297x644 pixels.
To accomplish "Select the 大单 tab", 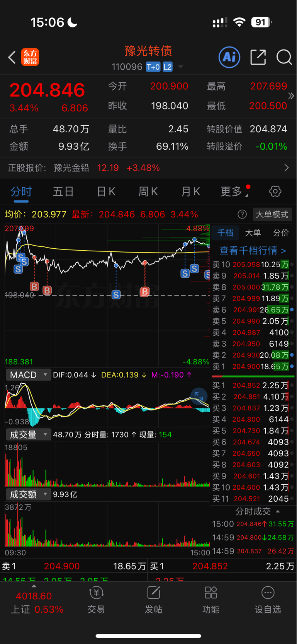I will click(253, 232).
